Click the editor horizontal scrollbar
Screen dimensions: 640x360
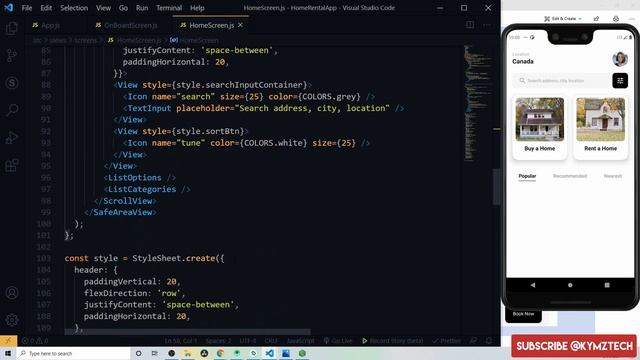(187, 332)
